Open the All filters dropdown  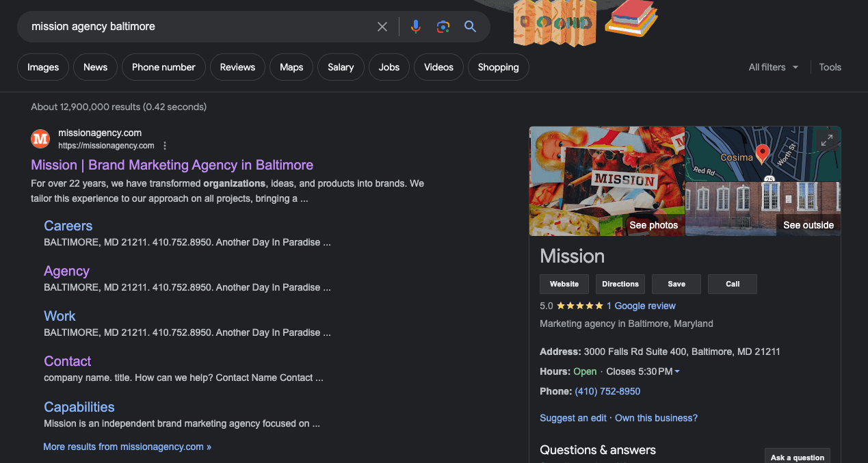click(774, 67)
